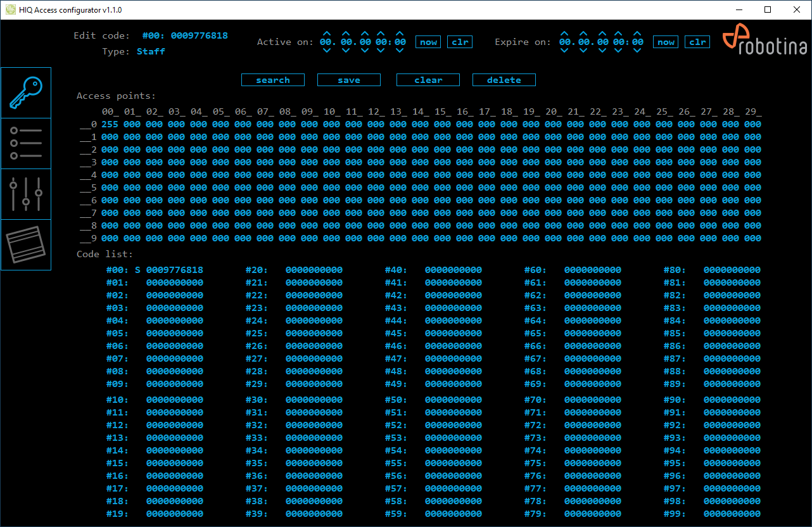
Task: Set Expire on to now
Action: pos(666,42)
